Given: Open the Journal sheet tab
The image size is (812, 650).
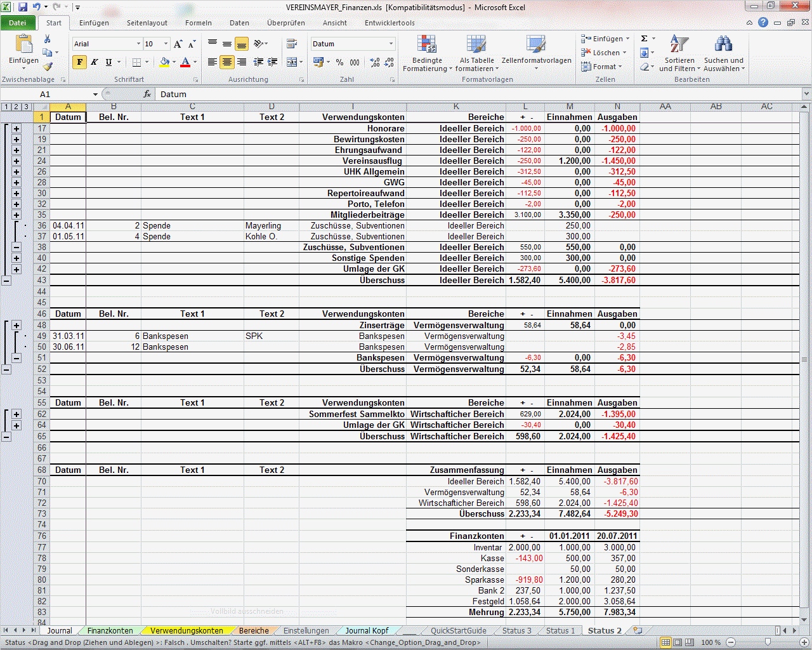Looking at the screenshot, I should click(59, 630).
